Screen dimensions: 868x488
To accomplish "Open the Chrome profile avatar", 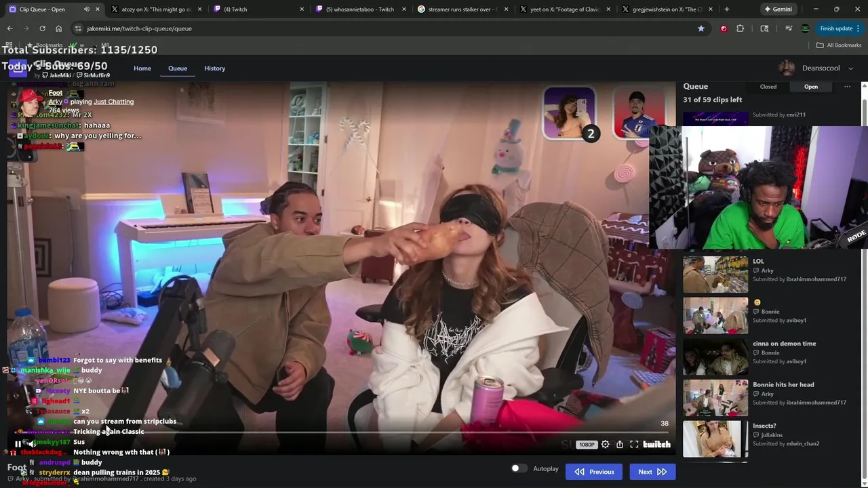I will point(805,28).
